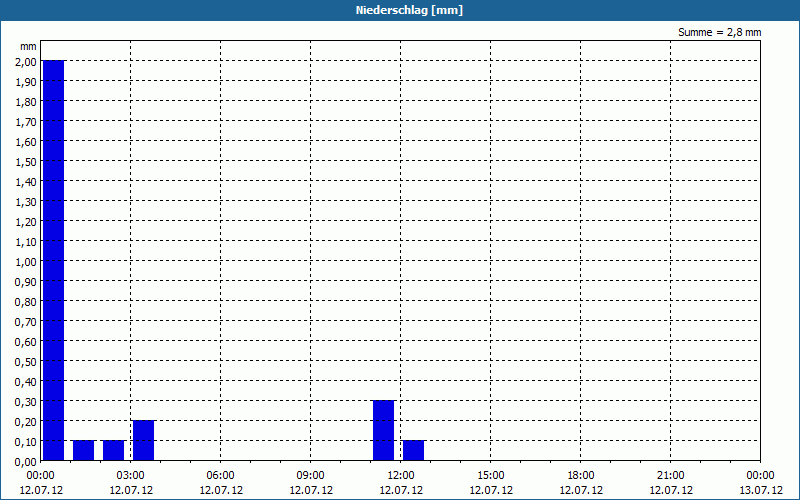Screen dimensions: 800x500
Task: Select y-axis value 0,70
Action: 27,321
